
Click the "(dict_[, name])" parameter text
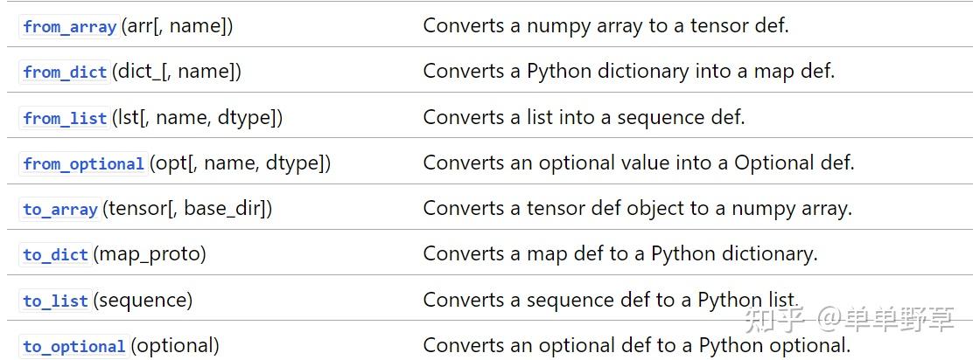click(x=177, y=72)
